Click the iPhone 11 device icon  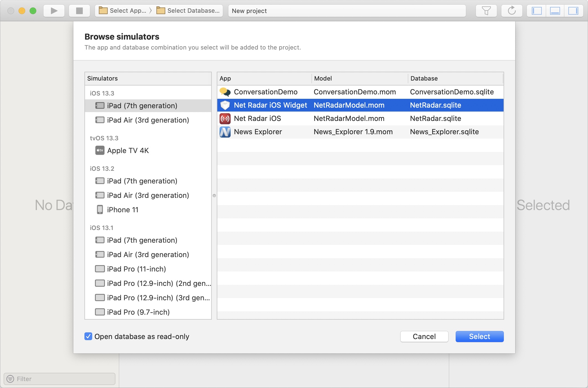click(100, 210)
